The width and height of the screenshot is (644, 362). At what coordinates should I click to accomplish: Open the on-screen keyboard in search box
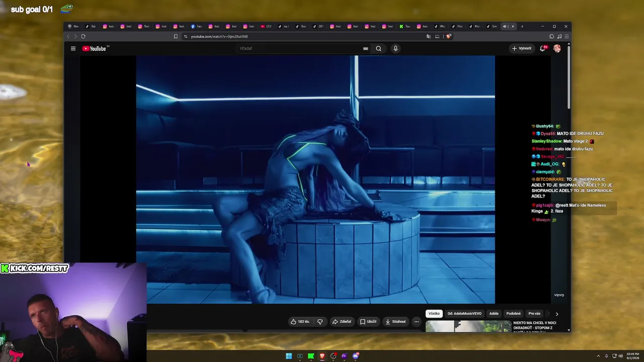366,49
